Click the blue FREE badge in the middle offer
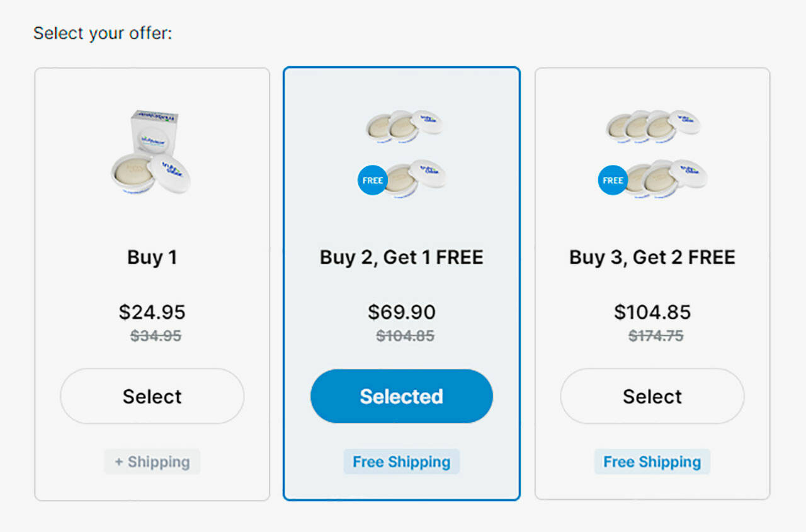Viewport: 806px width, 532px height. coord(372,180)
